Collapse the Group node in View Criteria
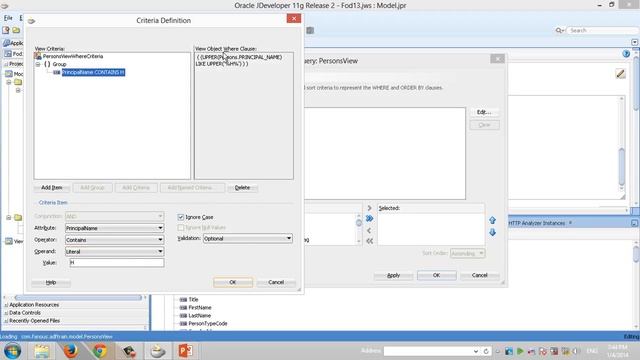This screenshot has height=360, width=640. [x=38, y=64]
